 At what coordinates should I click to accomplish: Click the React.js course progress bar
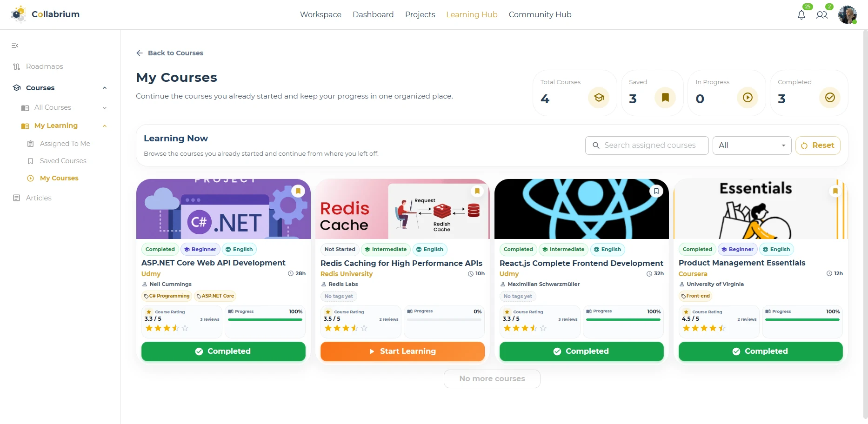(623, 320)
